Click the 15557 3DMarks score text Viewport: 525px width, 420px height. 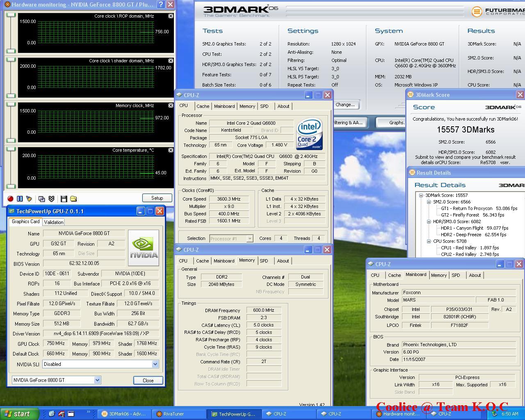tap(466, 130)
